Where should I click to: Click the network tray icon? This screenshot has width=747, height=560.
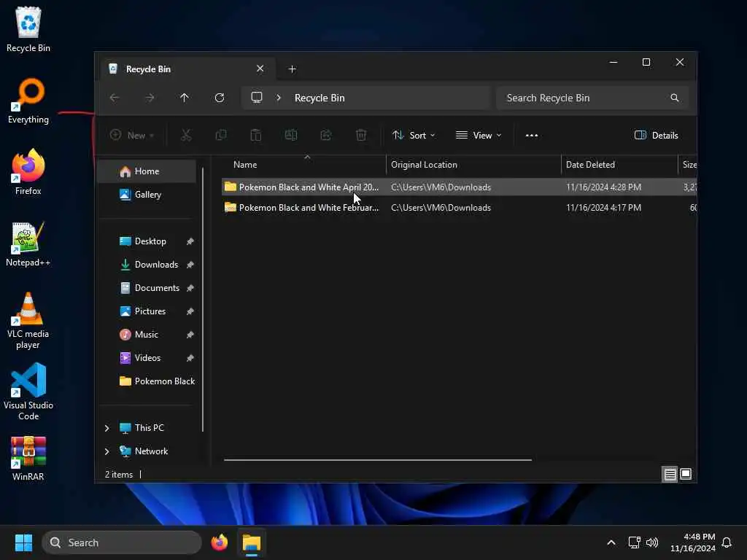point(634,542)
